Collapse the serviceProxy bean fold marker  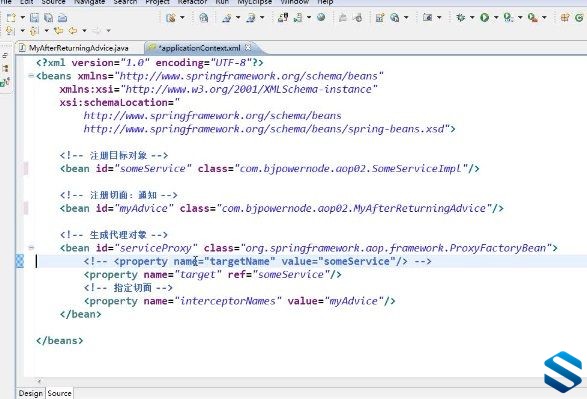coord(31,247)
